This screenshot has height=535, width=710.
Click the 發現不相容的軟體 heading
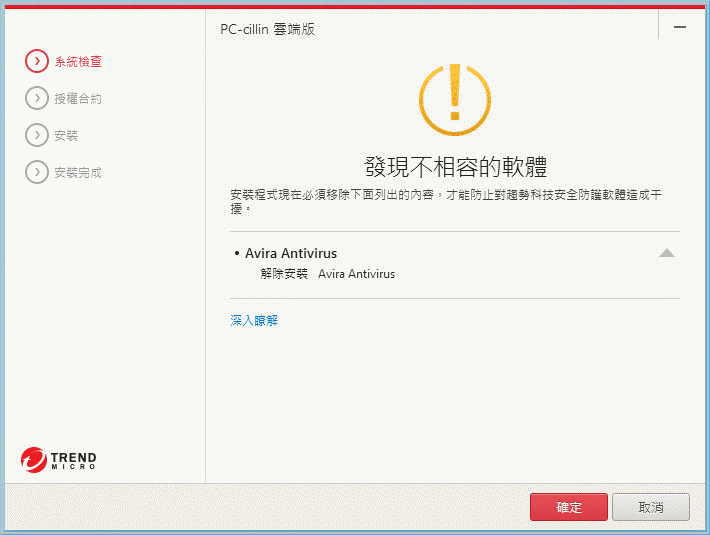pyautogui.click(x=455, y=166)
